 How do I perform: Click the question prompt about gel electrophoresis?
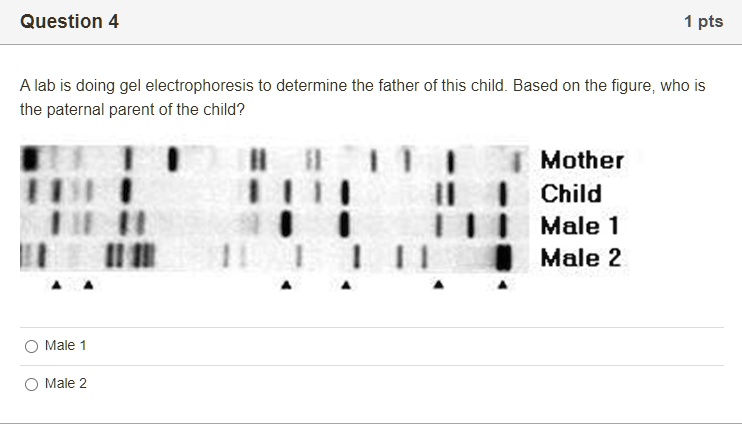tap(362, 98)
